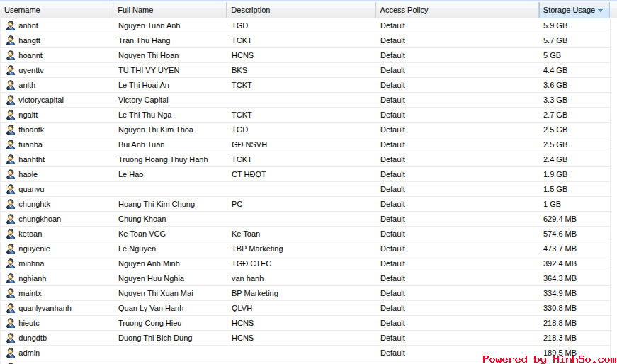617x364 pixels.
Task: Click the avatar icon beside tuanba
Action: (x=10, y=144)
